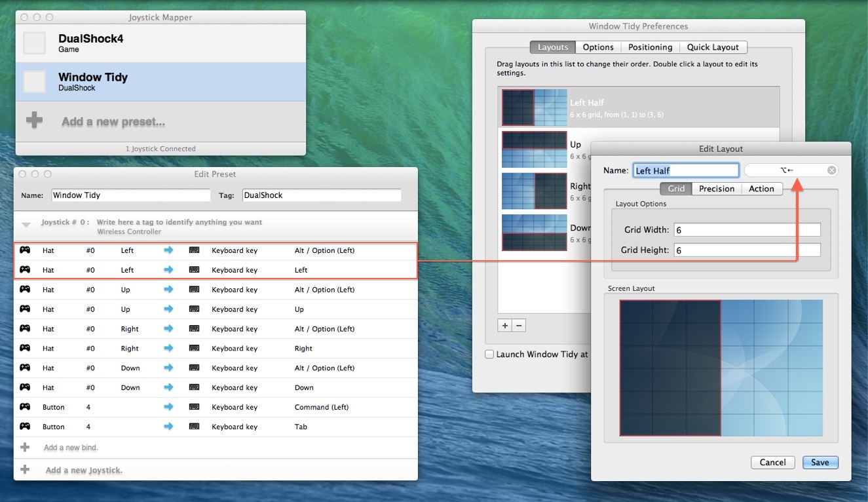Cancel the Edit Layout dialog

coord(773,462)
